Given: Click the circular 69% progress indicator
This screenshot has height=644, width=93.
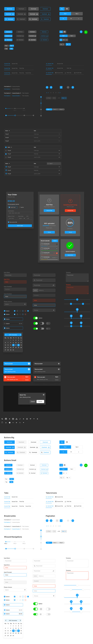Looking at the screenshot, I should (x=70, y=223).
